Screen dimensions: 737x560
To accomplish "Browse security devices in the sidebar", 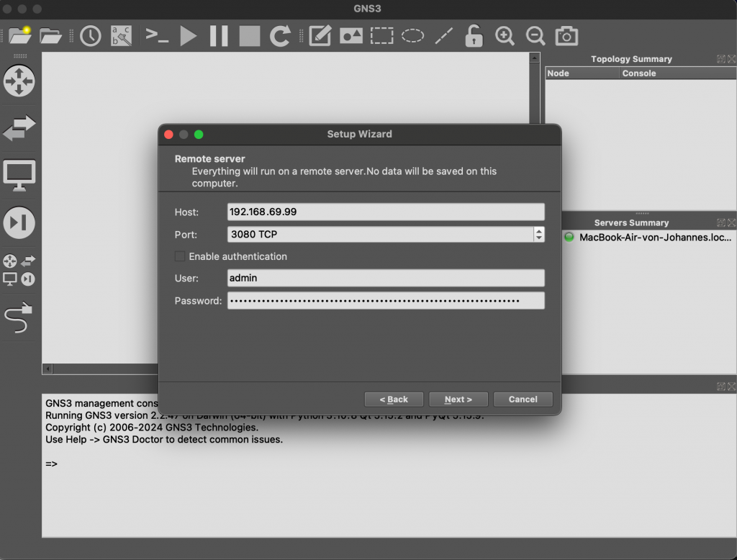I will [19, 222].
